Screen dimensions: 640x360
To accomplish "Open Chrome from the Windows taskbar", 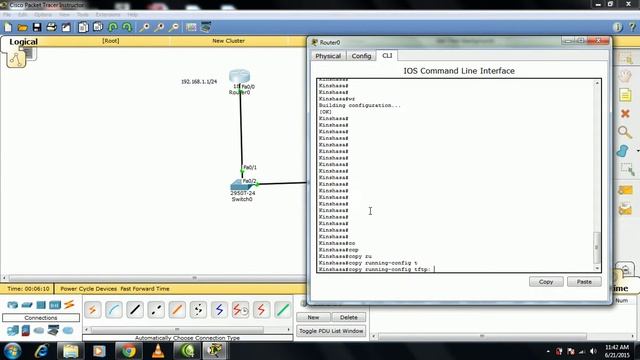I will point(128,351).
